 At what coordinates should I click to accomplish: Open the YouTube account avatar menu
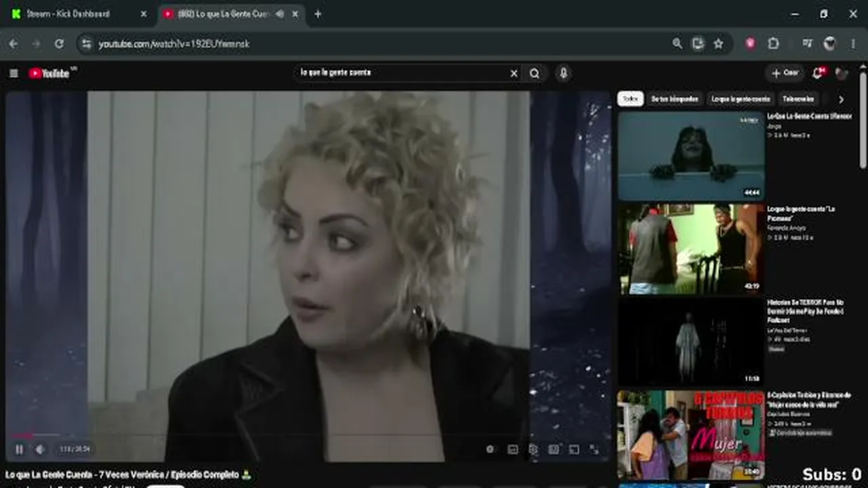[842, 73]
